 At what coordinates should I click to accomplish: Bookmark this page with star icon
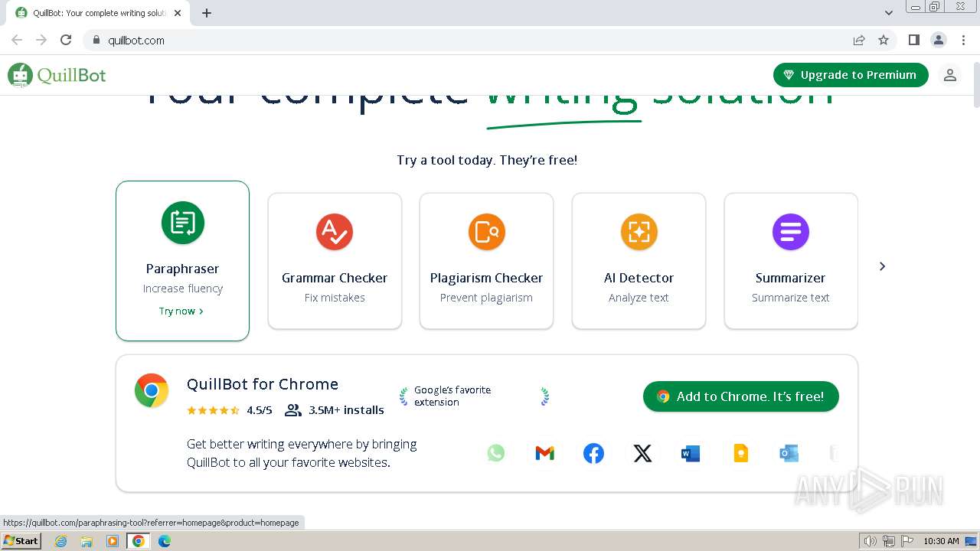tap(884, 40)
